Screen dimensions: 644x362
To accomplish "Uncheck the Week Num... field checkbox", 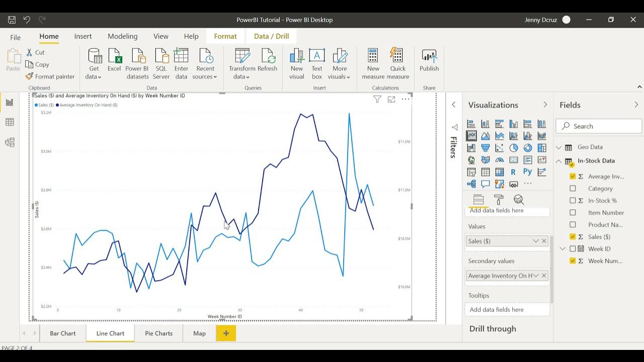I will (x=573, y=261).
